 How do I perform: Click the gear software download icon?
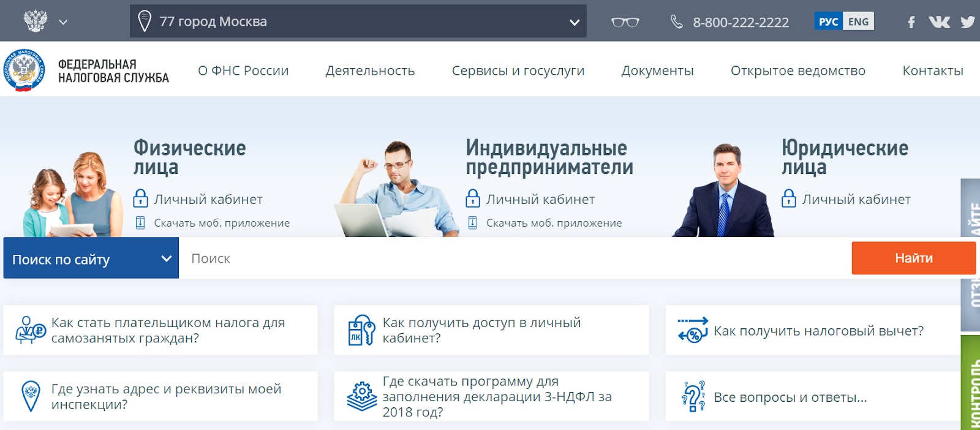(362, 396)
